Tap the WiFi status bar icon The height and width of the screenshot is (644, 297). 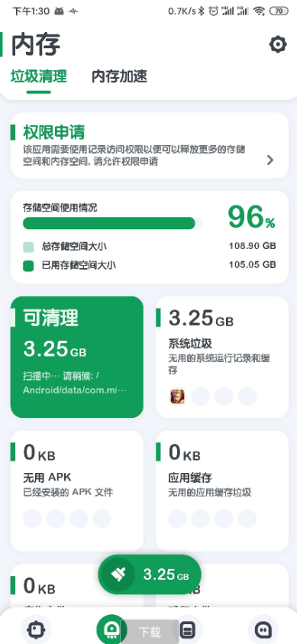[x=259, y=11]
